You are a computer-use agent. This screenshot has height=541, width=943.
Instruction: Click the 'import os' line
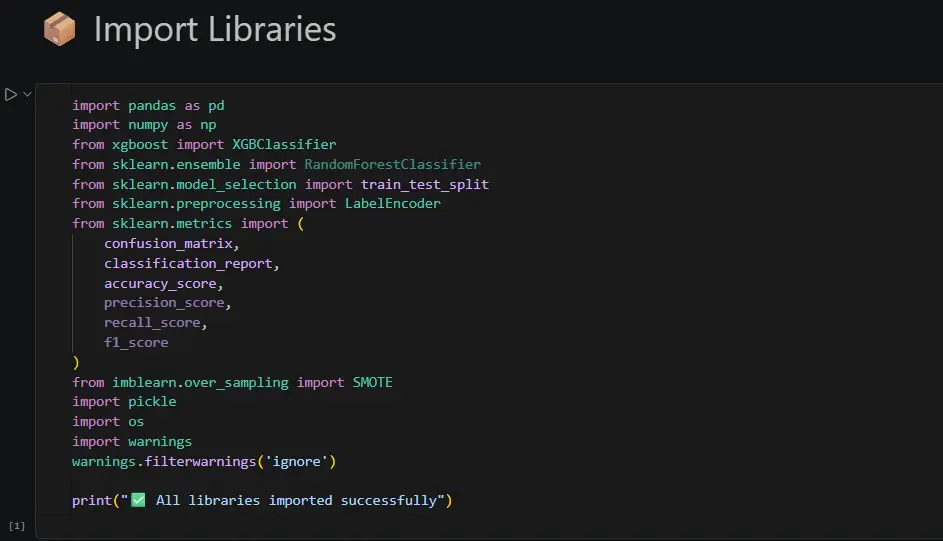point(108,421)
